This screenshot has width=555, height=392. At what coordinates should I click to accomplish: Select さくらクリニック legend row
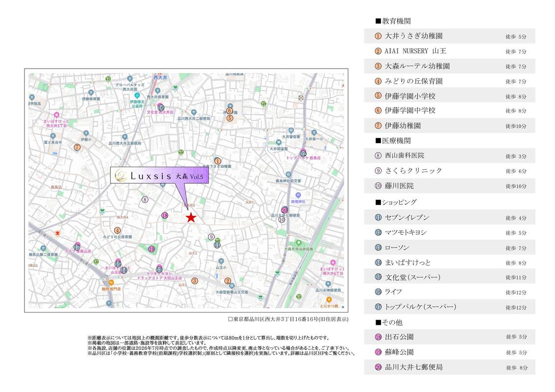point(450,171)
